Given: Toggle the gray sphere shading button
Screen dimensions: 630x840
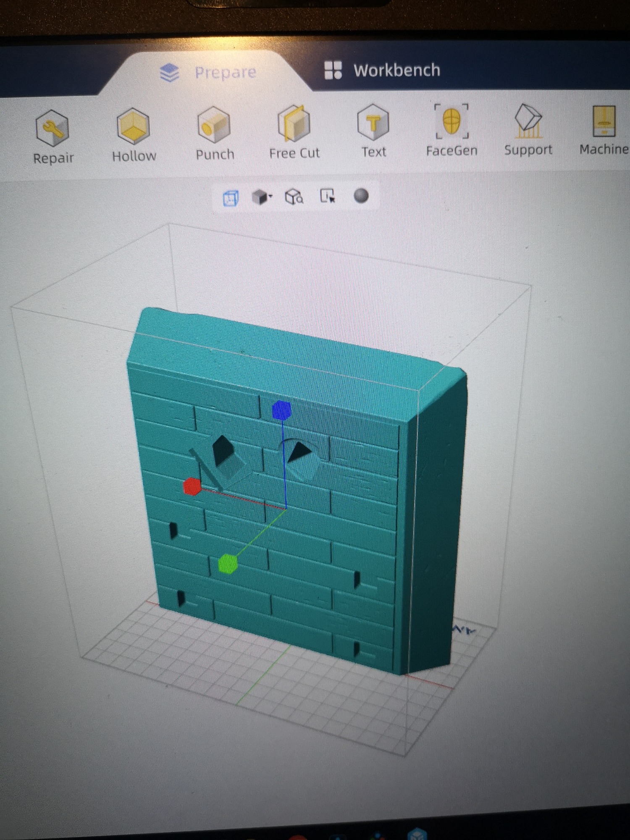Looking at the screenshot, I should [361, 196].
